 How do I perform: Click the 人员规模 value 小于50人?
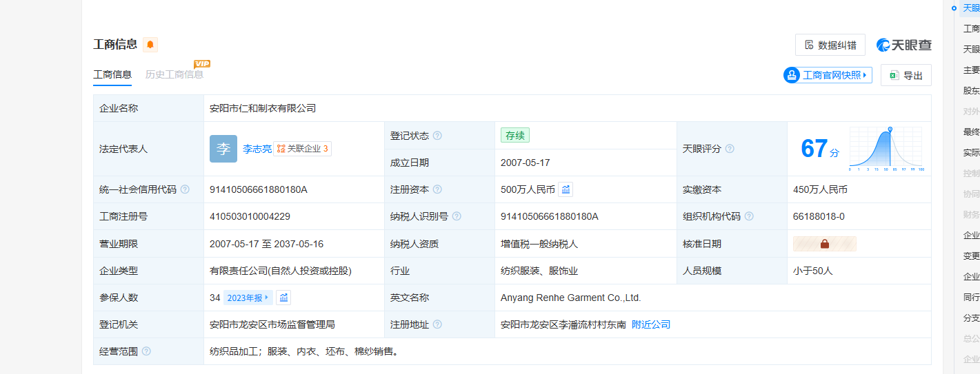tap(813, 271)
